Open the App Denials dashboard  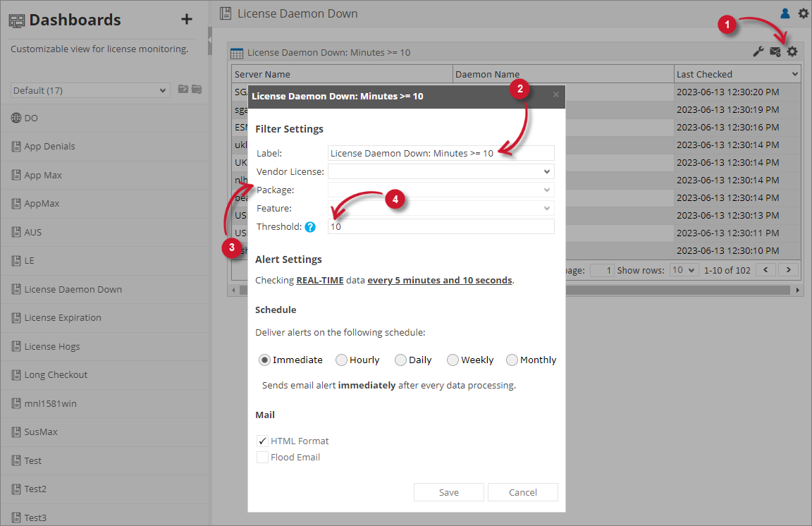(104, 147)
